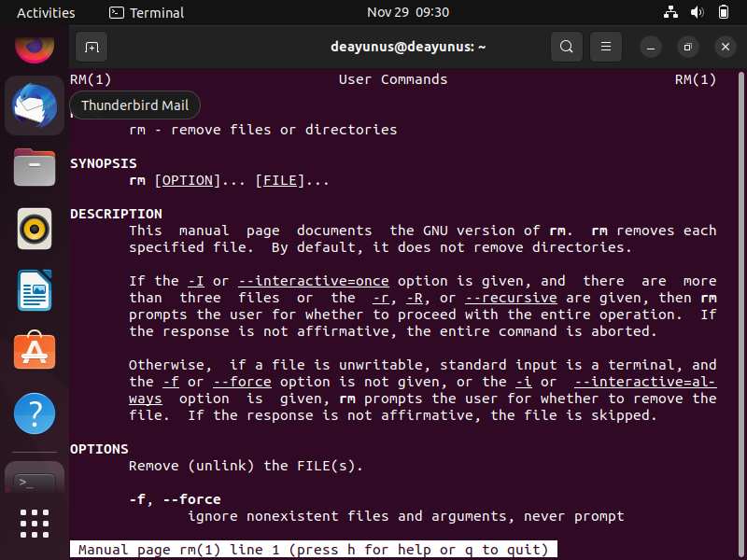Click the volume speaker icon
Screen dimensions: 747x560
(x=697, y=12)
